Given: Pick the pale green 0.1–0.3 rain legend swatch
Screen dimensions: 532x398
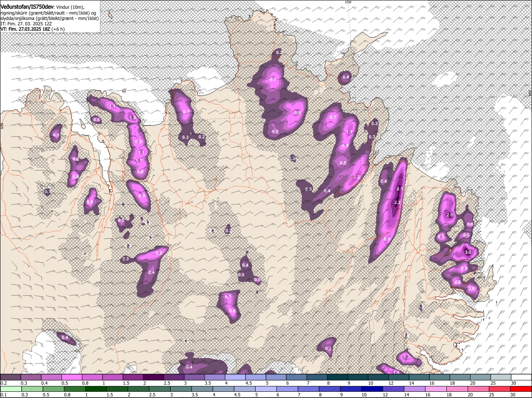Looking at the screenshot, I should (10, 389).
